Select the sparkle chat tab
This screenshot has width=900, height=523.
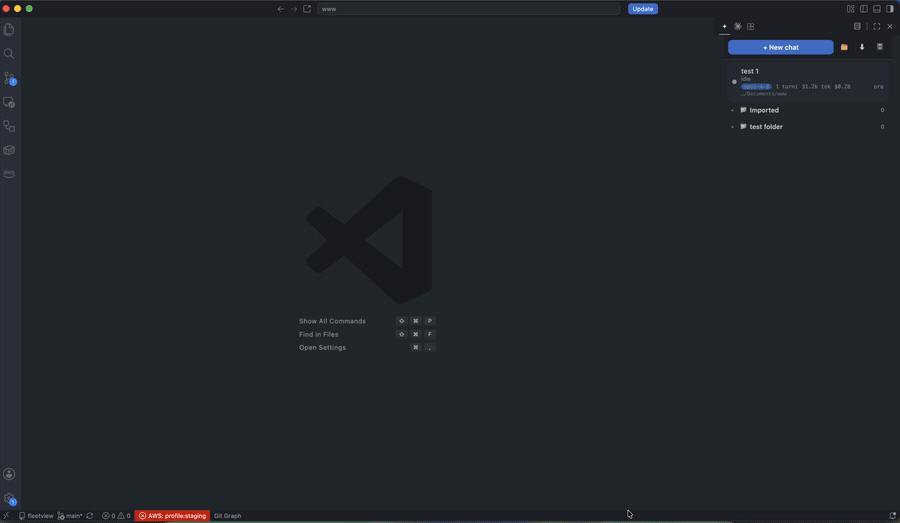click(724, 26)
